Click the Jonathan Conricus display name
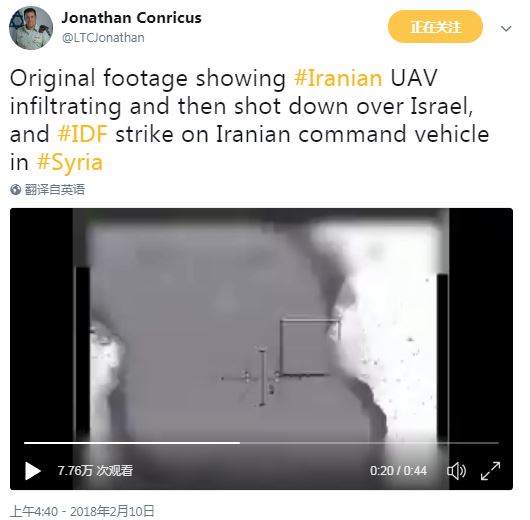The width and height of the screenshot is (530, 520). pos(131,18)
